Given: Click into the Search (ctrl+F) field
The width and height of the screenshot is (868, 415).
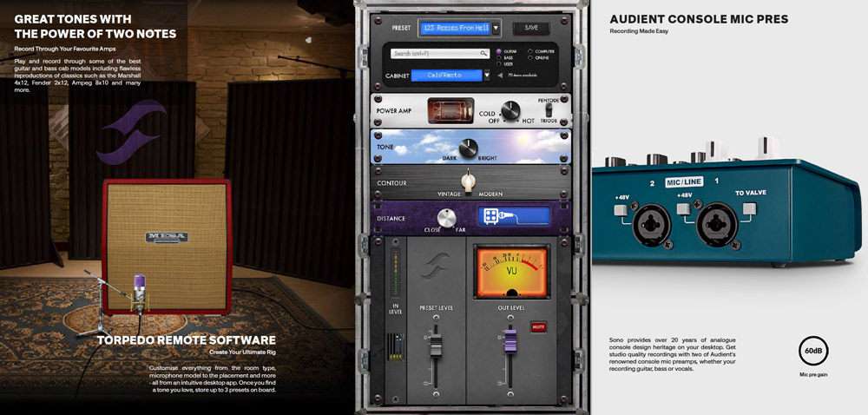Looking at the screenshot, I should (440, 54).
